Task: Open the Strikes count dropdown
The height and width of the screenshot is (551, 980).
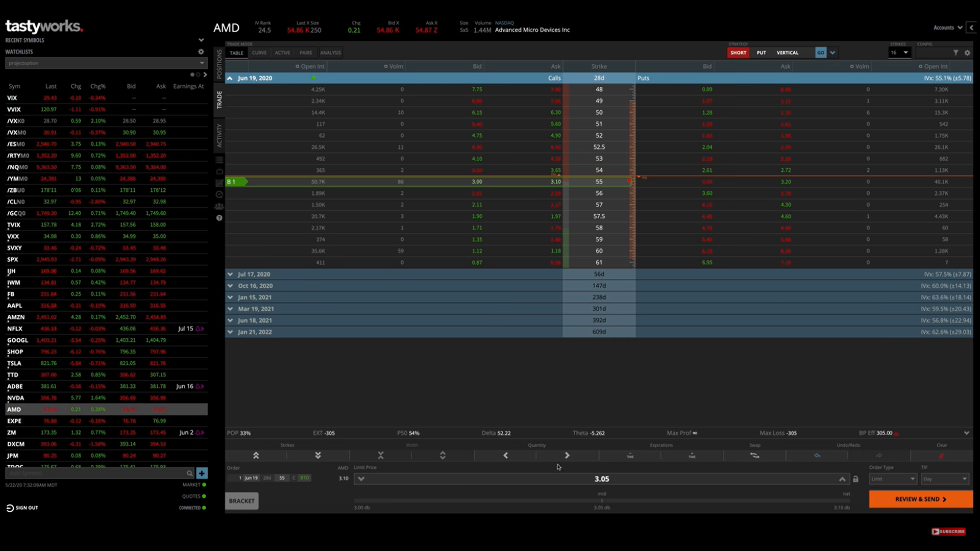Action: tap(899, 53)
